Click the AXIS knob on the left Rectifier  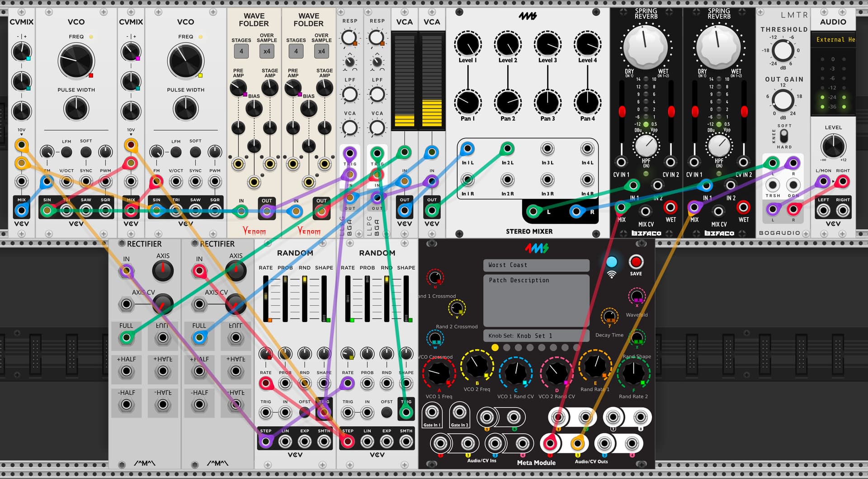pyautogui.click(x=163, y=271)
